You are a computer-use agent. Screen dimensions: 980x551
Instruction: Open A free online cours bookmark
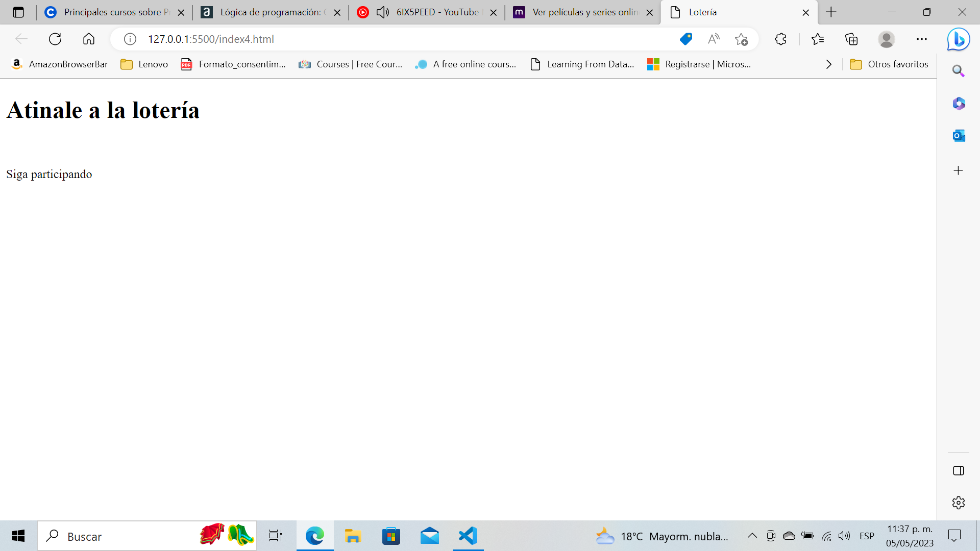tap(465, 64)
